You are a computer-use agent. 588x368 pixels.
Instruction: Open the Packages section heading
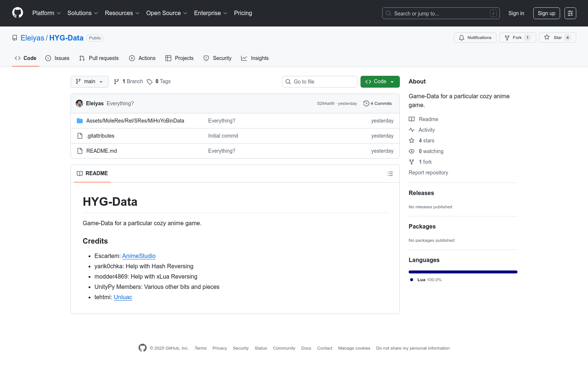pyautogui.click(x=422, y=226)
